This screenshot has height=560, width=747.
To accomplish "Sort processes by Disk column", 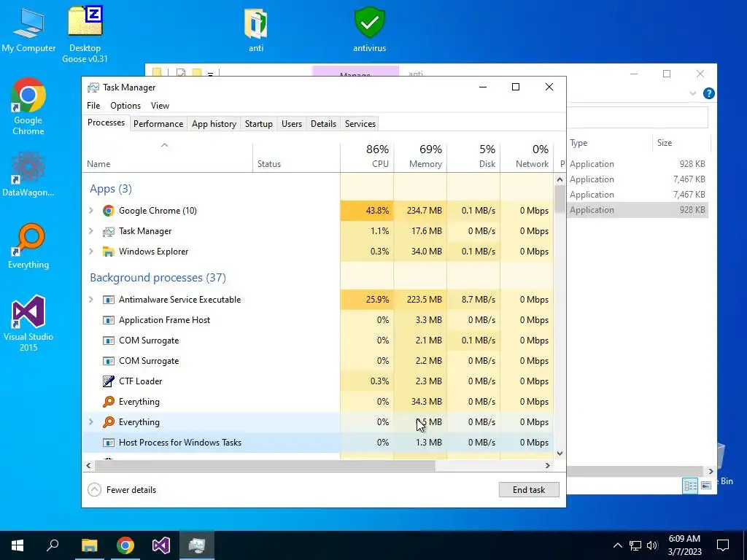I will (x=474, y=156).
